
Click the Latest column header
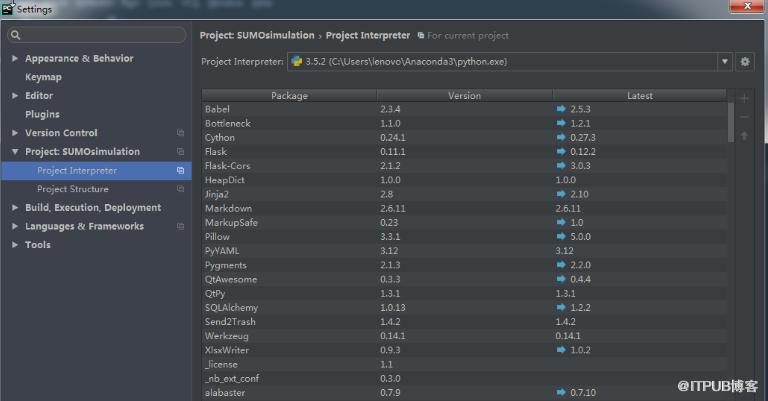pyautogui.click(x=640, y=95)
